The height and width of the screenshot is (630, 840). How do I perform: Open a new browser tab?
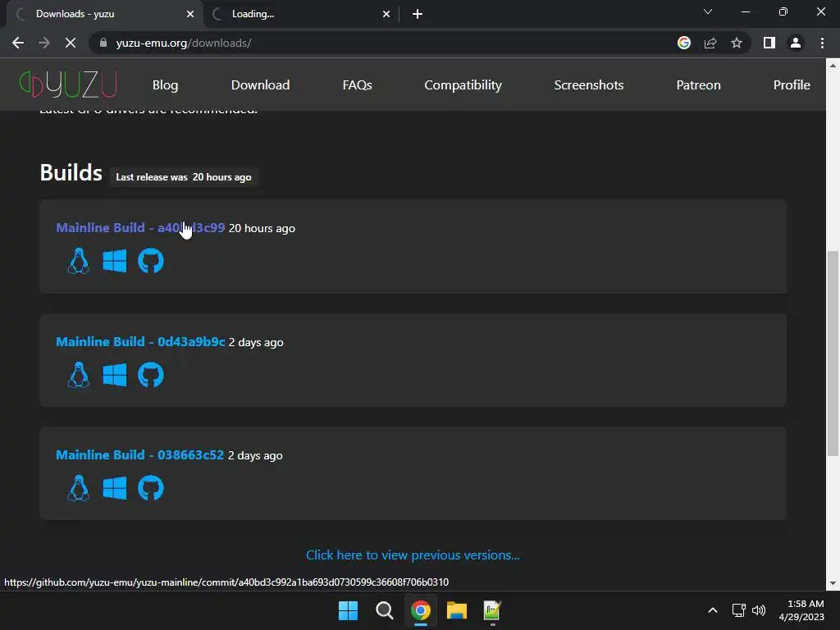(x=418, y=14)
